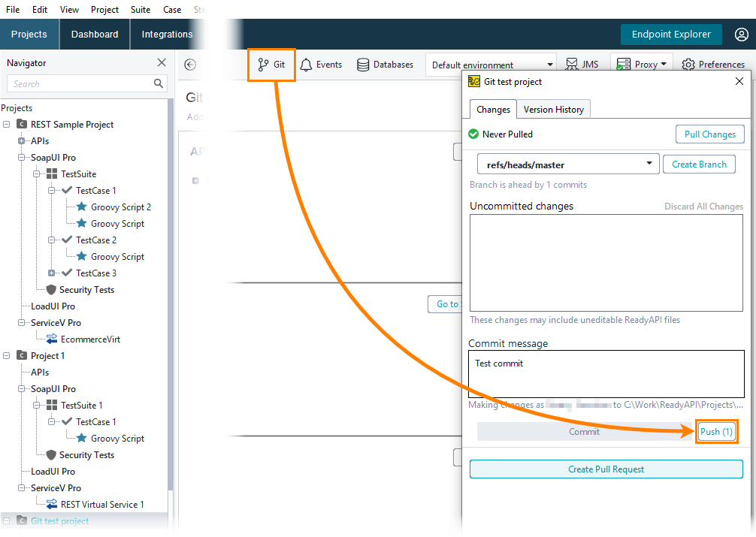Click the Uncommitted changes list box
756x537 pixels.
[606, 263]
